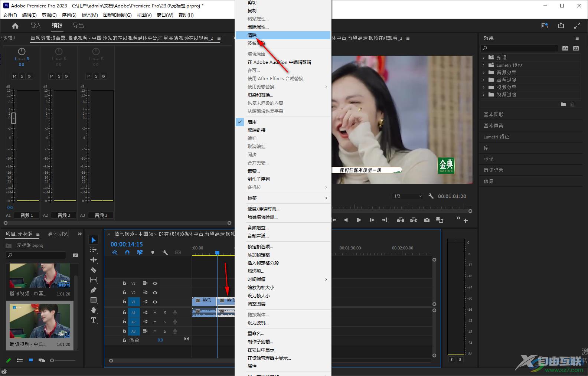Play the program monitor video
This screenshot has height=376, width=588.
click(359, 220)
